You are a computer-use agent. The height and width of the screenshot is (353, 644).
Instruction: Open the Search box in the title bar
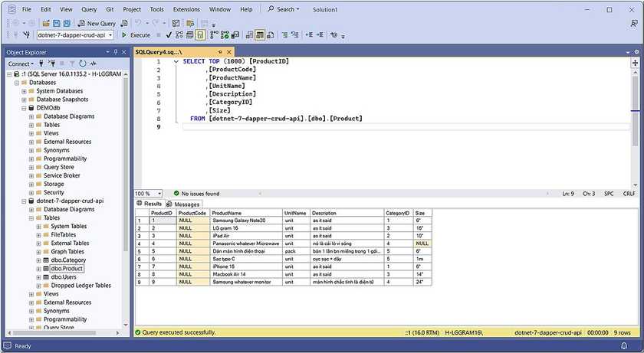[284, 9]
